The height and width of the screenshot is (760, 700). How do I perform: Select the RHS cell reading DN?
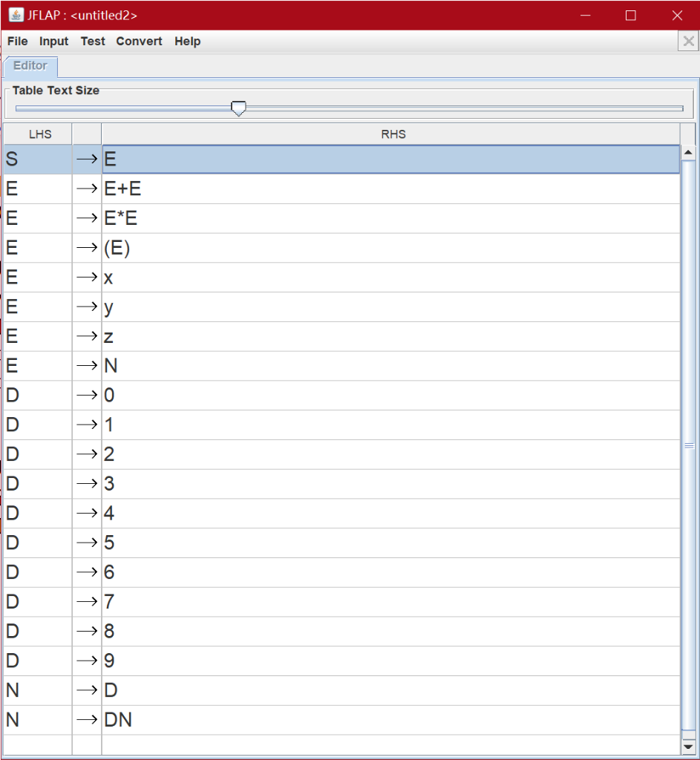(390, 720)
